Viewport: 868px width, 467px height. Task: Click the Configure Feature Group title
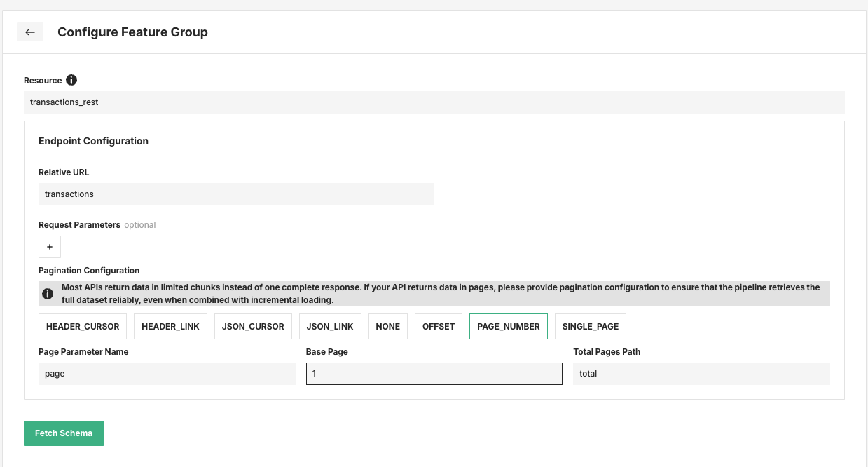coord(132,32)
